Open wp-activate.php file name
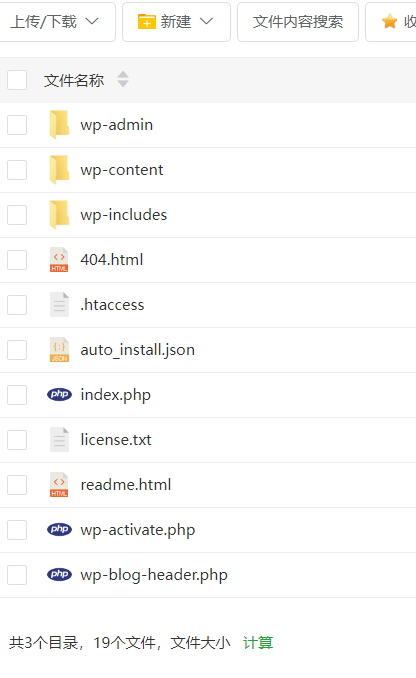The height and width of the screenshot is (678, 416). point(138,530)
